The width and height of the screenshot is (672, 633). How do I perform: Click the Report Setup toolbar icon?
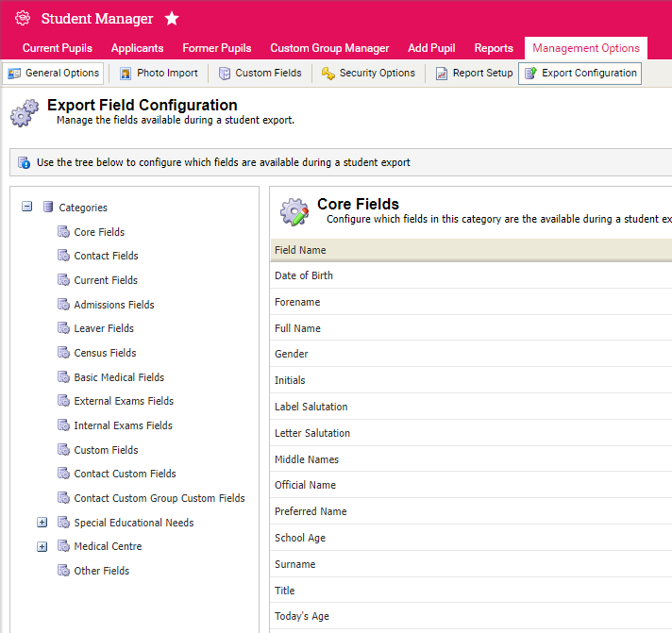442,74
